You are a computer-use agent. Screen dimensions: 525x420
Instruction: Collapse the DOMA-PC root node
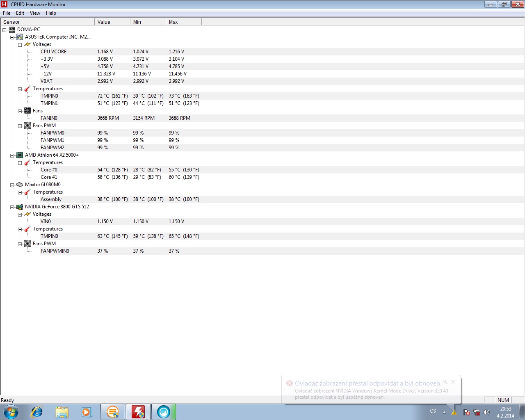pos(5,30)
